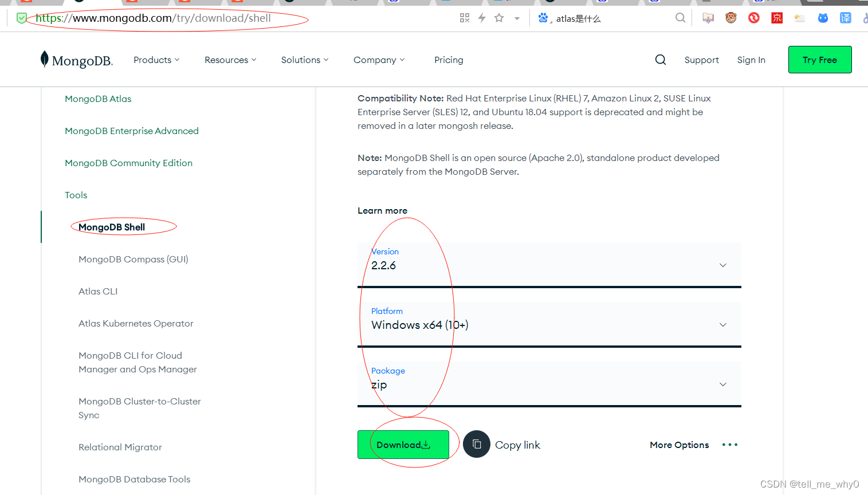Open the bookmark star dropdown arrow
Screen dimensions: 868x495
(517, 18)
